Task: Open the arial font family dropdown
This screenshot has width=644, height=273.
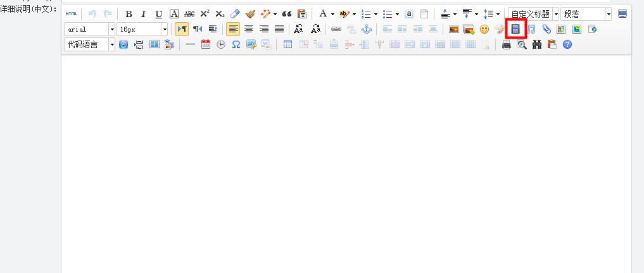Action: [112, 29]
